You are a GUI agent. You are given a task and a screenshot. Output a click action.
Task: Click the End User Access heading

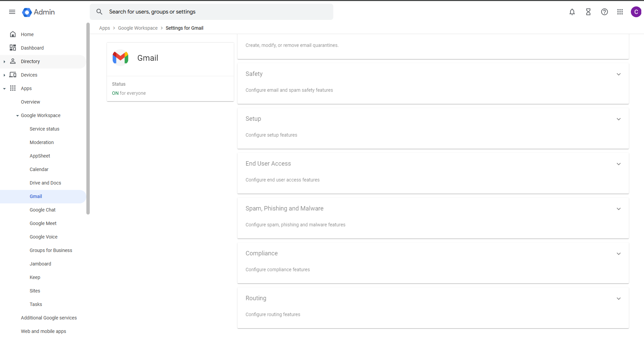pyautogui.click(x=268, y=164)
